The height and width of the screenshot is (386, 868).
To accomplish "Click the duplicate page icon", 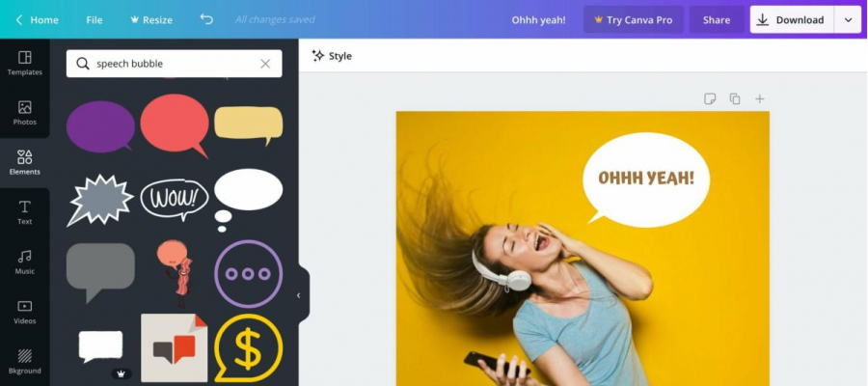I will point(735,98).
